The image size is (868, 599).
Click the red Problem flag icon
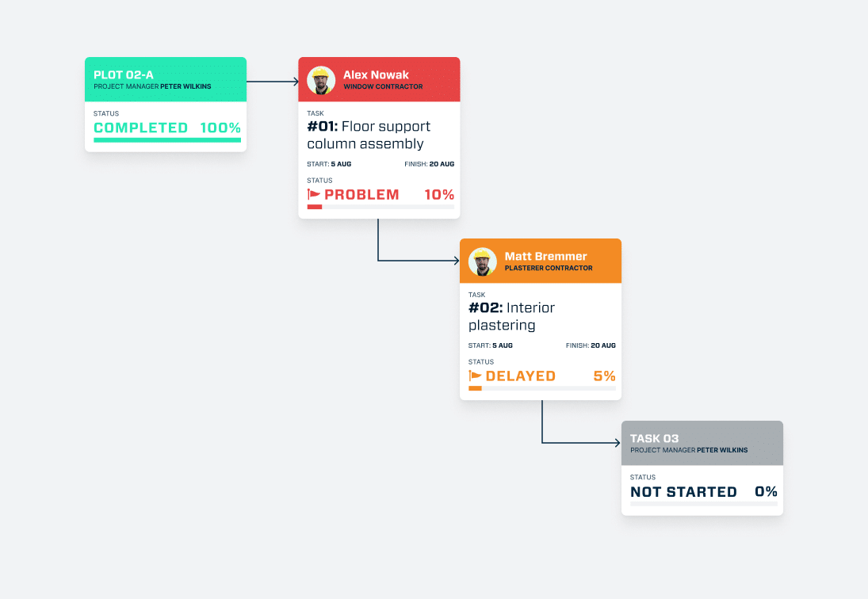click(314, 195)
